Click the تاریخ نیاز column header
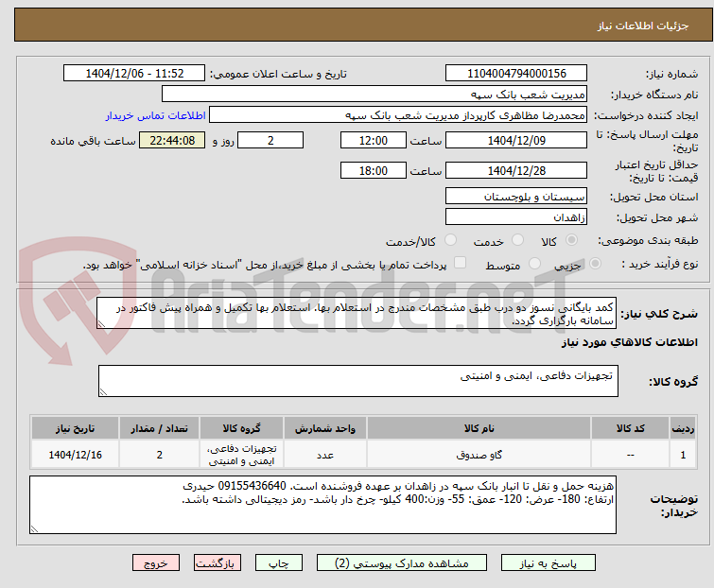This screenshot has height=588, width=714. (75, 428)
